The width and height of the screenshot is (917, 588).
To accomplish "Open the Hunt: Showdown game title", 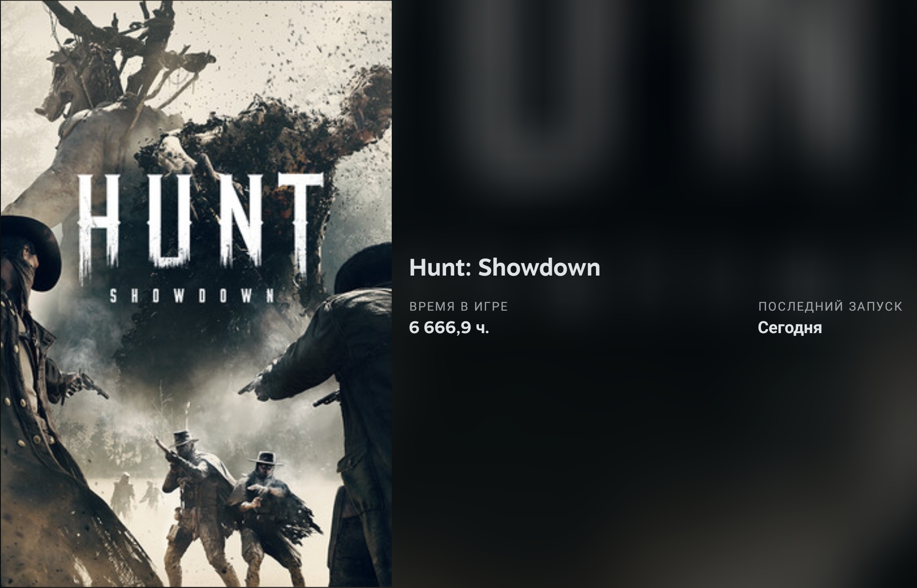I will click(x=505, y=267).
